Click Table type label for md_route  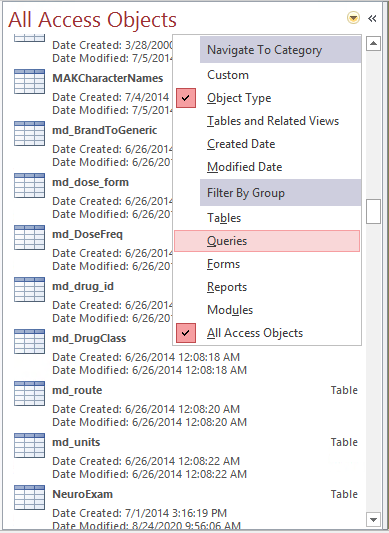(344, 390)
